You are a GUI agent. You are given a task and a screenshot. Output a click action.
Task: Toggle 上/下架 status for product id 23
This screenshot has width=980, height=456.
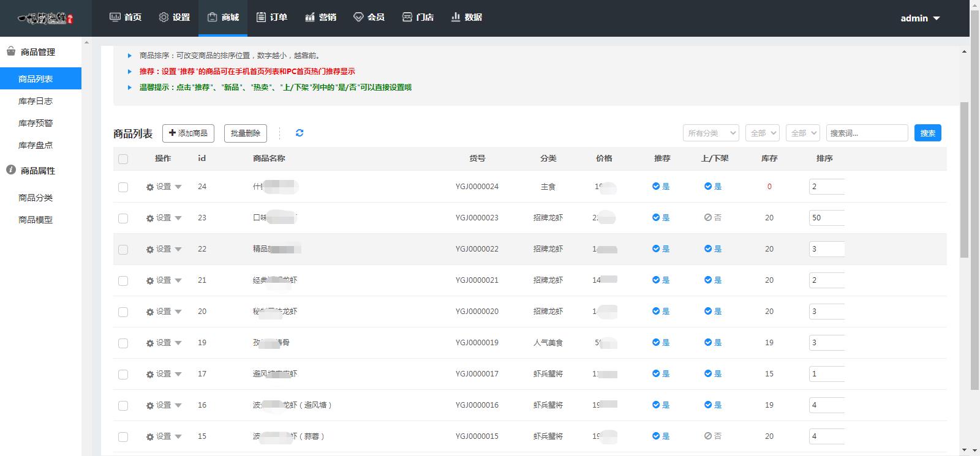pos(713,218)
